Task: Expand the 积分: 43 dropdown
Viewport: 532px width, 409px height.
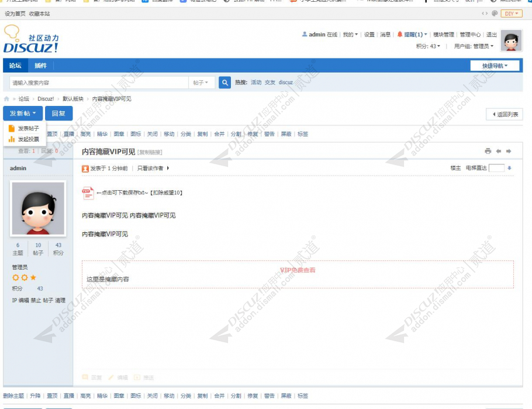Action: 428,46
